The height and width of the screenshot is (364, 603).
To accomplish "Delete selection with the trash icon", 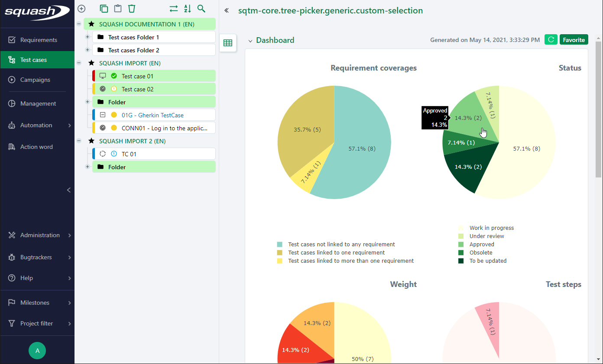I will point(131,8).
